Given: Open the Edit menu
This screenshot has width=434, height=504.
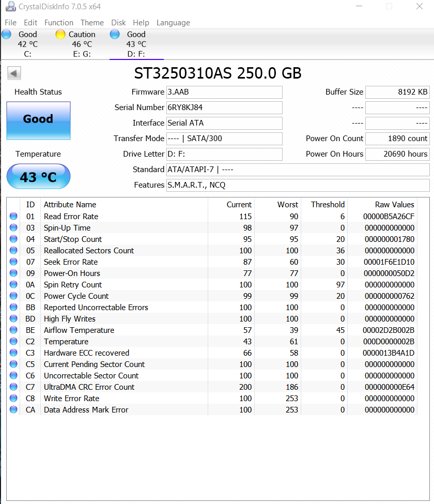Looking at the screenshot, I should click(x=30, y=23).
